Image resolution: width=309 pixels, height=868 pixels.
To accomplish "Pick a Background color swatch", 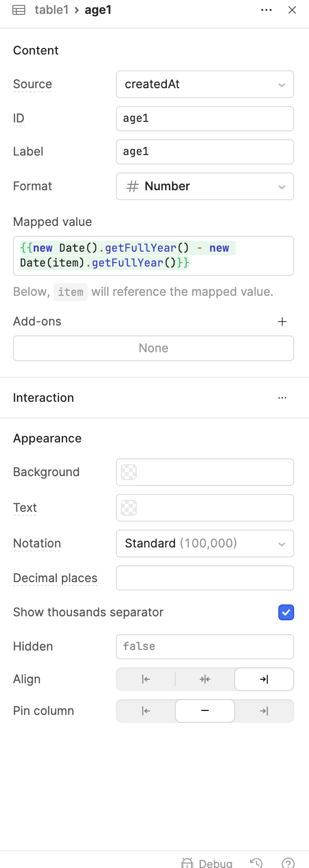I will tap(129, 472).
